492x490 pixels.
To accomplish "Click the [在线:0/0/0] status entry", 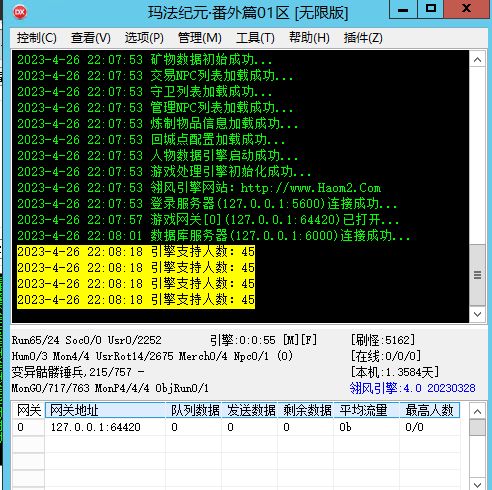I will pyautogui.click(x=386, y=356).
